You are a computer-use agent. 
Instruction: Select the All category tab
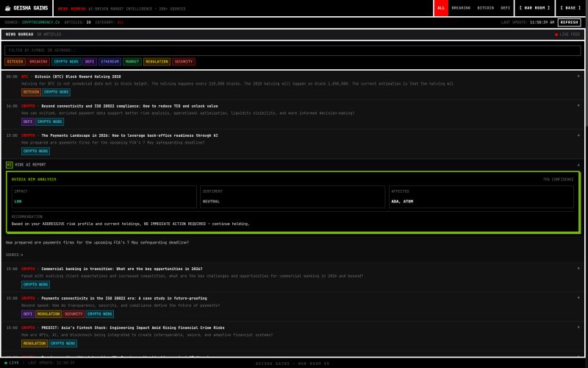point(441,8)
